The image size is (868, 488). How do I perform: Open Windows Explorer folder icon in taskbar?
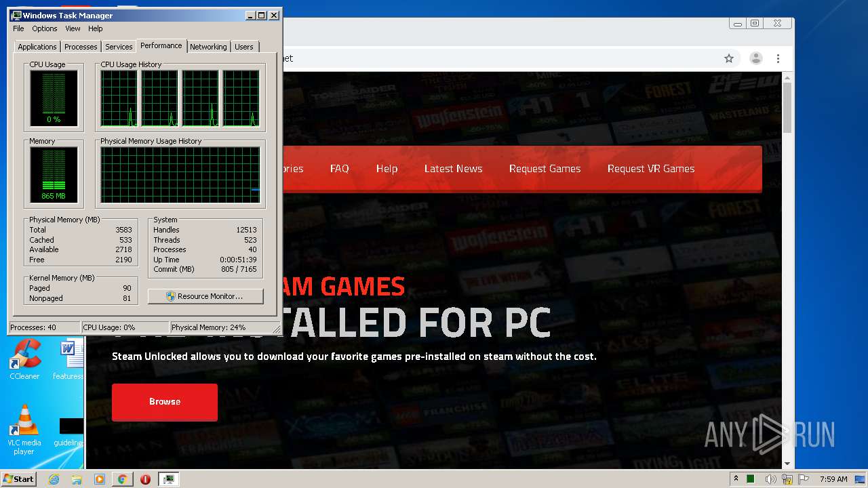coord(77,479)
